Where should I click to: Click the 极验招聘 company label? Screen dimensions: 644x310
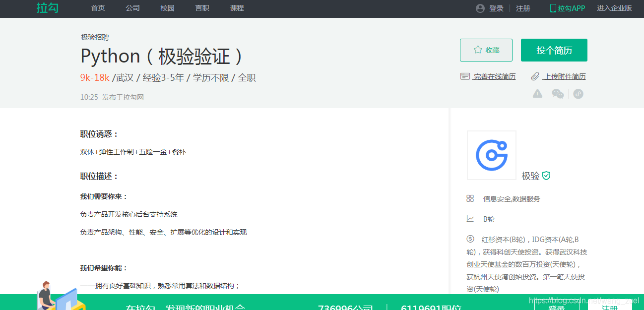coord(95,37)
